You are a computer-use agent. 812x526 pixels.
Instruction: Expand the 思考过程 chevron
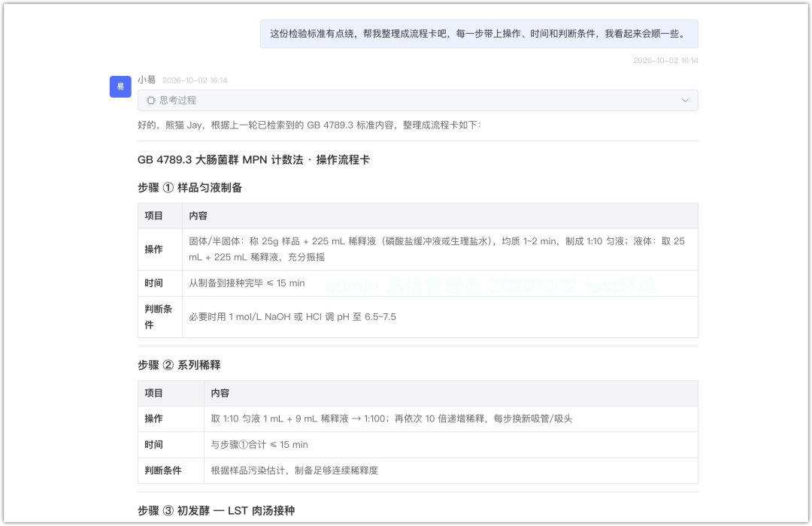coord(685,101)
